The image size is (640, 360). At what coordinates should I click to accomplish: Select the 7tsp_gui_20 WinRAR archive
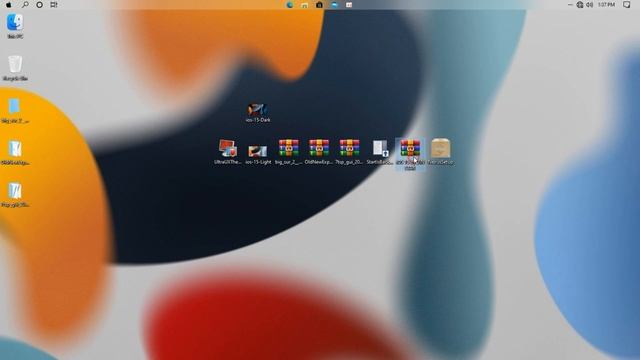click(349, 152)
